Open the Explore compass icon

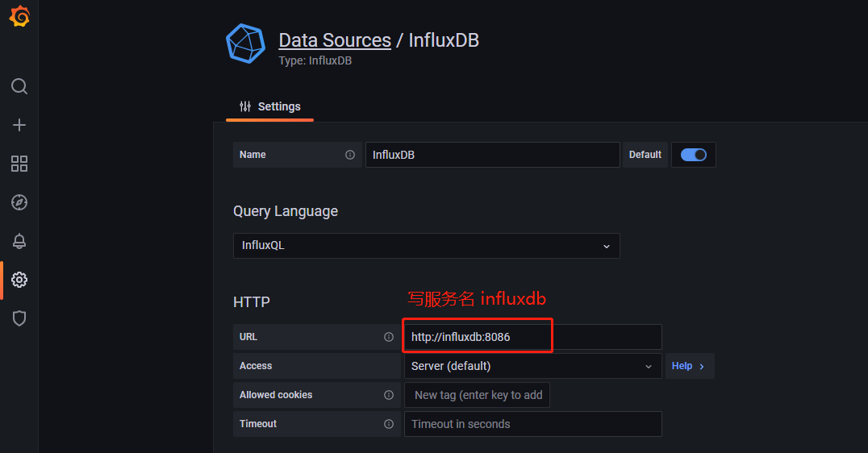point(19,202)
